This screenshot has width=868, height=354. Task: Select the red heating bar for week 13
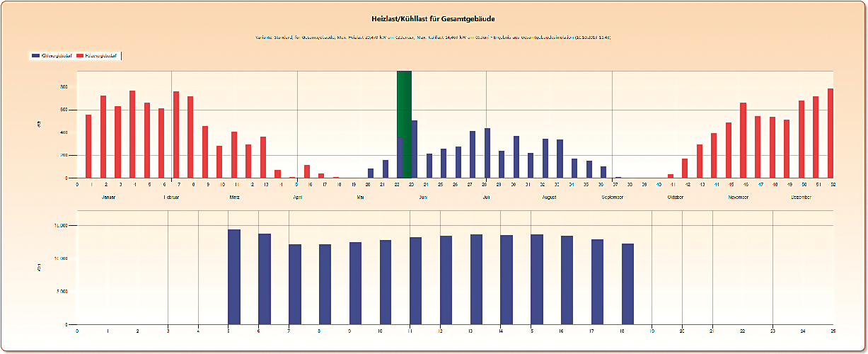tap(263, 157)
